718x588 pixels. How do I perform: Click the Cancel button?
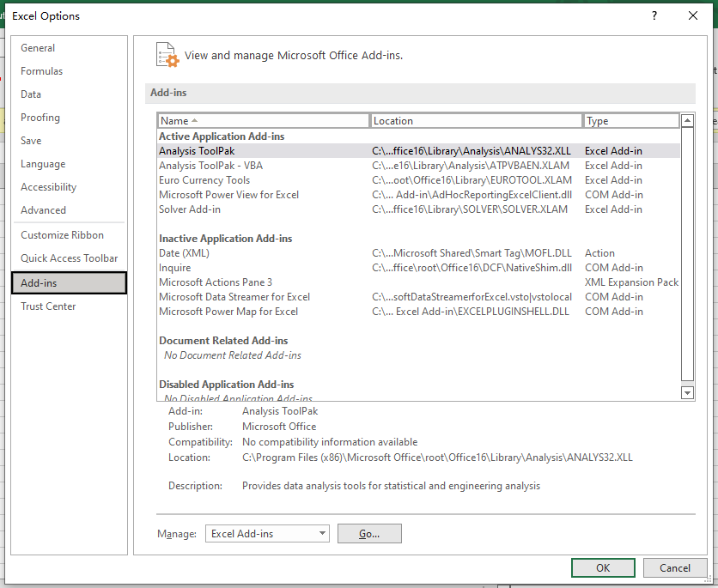tap(675, 568)
